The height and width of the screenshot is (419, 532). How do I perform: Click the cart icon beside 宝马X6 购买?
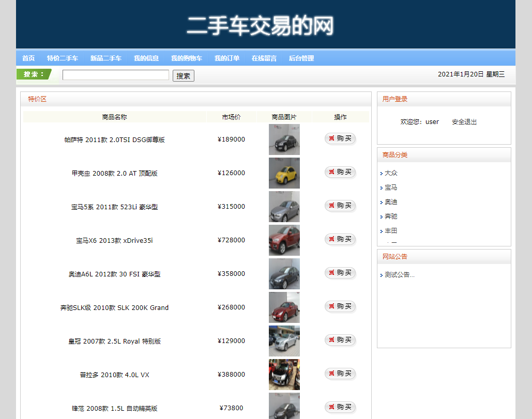point(331,239)
